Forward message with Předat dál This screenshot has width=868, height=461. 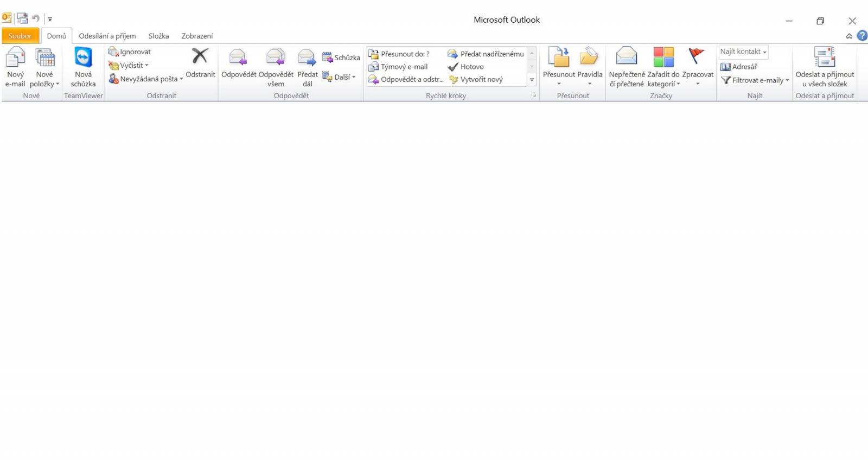click(307, 67)
